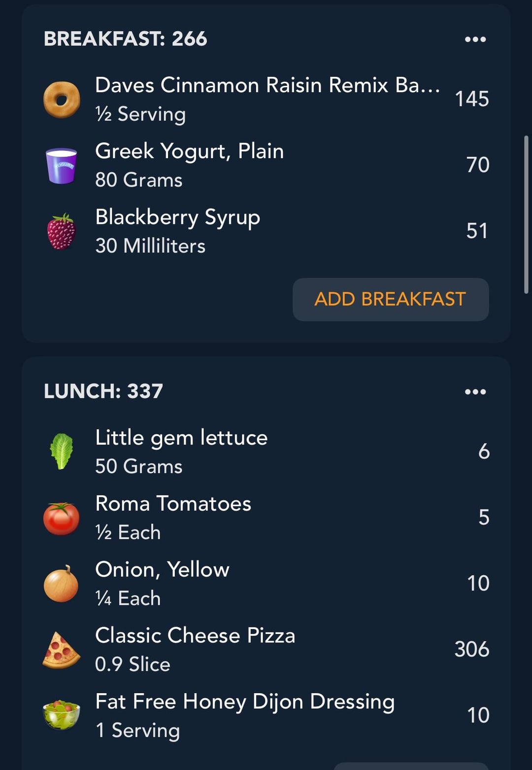The width and height of the screenshot is (532, 770).
Task: Tap the salad bowl icon for Dijon Dressing
Action: pos(62,715)
